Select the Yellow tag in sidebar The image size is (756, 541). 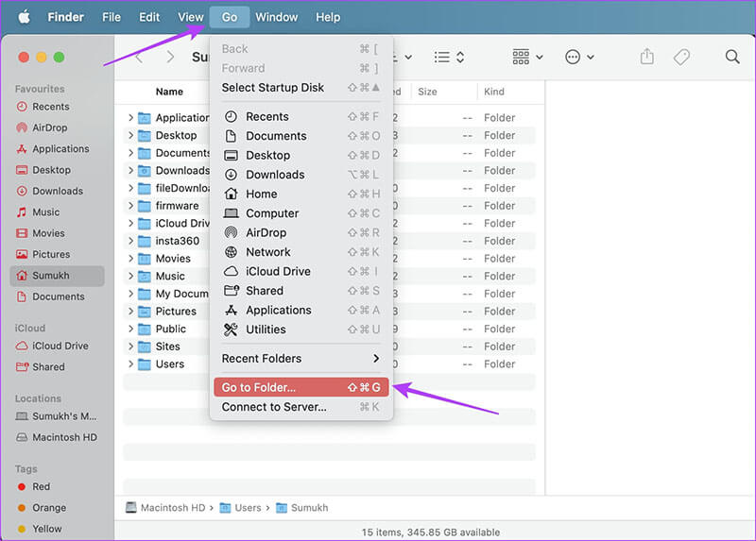40,529
